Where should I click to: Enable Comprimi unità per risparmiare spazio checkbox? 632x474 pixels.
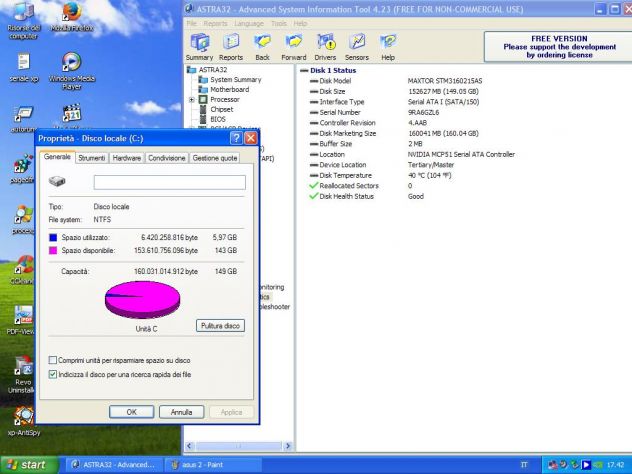(x=52, y=360)
